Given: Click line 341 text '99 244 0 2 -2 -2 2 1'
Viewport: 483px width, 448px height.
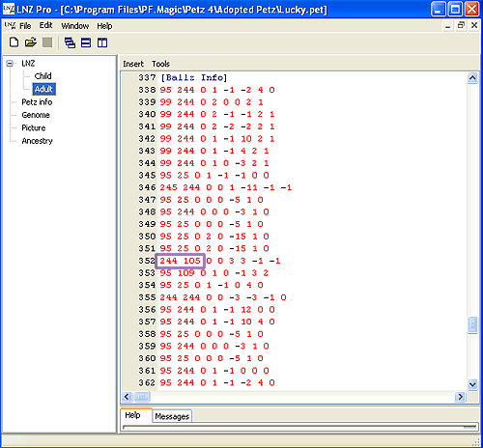Looking at the screenshot, I should 217,126.
